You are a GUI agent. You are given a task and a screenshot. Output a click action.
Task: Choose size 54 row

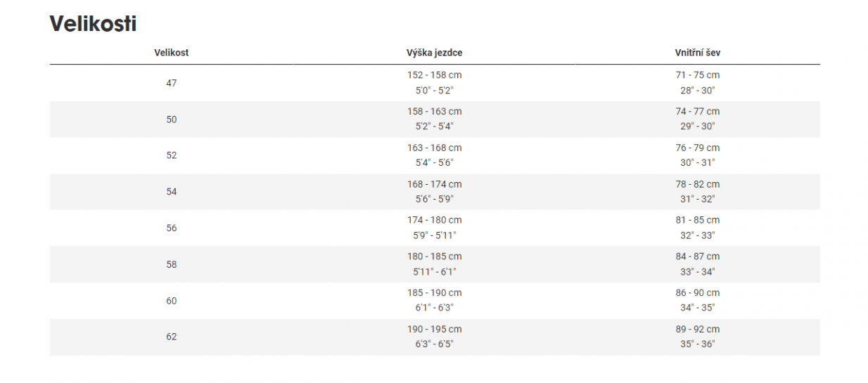pos(172,192)
